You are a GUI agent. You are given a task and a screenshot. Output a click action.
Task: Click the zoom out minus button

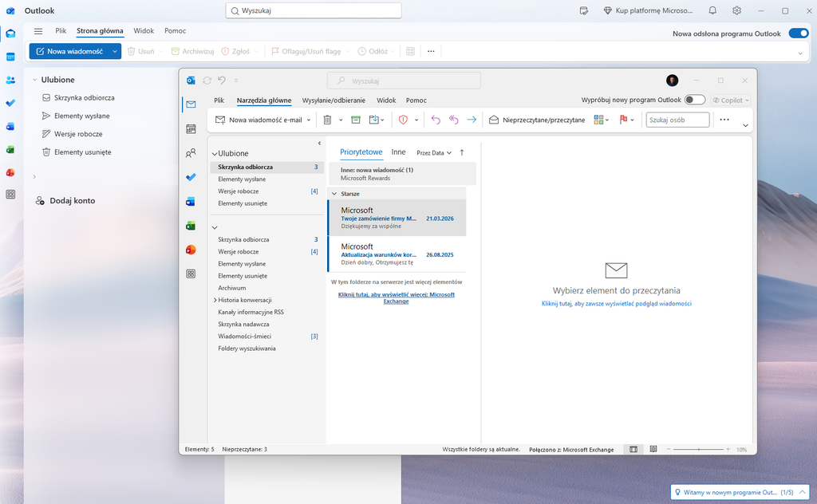[669, 449]
